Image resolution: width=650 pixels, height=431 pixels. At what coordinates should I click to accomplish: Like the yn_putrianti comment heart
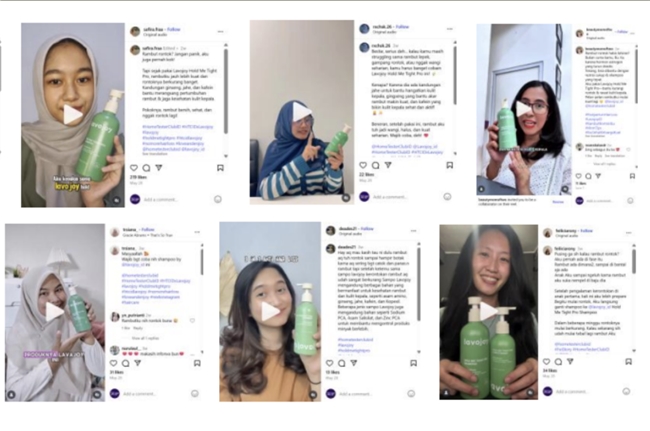192,320
